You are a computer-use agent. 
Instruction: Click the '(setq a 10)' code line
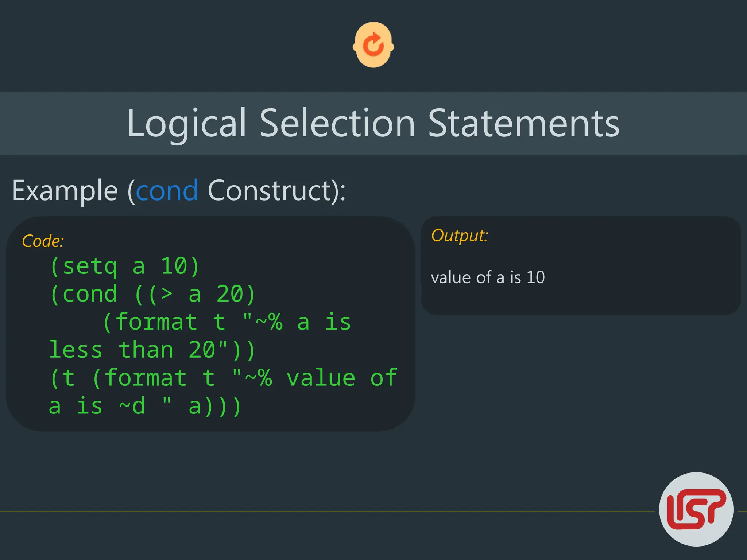125,266
